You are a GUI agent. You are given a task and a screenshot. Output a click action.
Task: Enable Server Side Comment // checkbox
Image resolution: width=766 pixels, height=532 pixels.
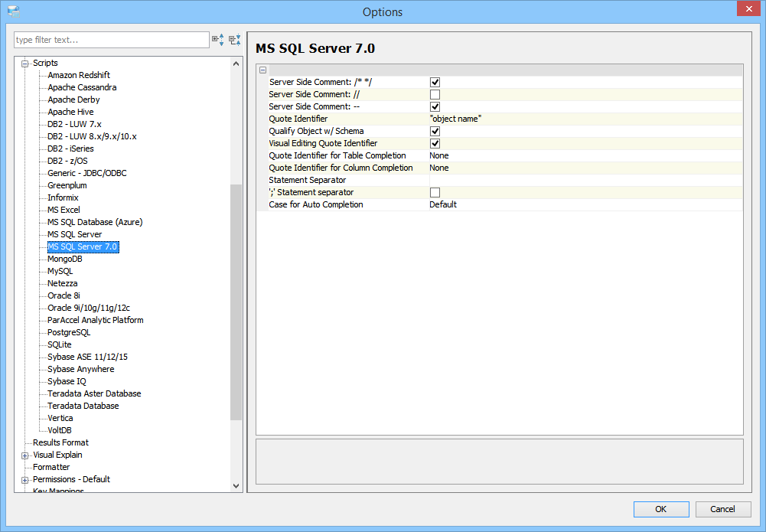coord(435,94)
